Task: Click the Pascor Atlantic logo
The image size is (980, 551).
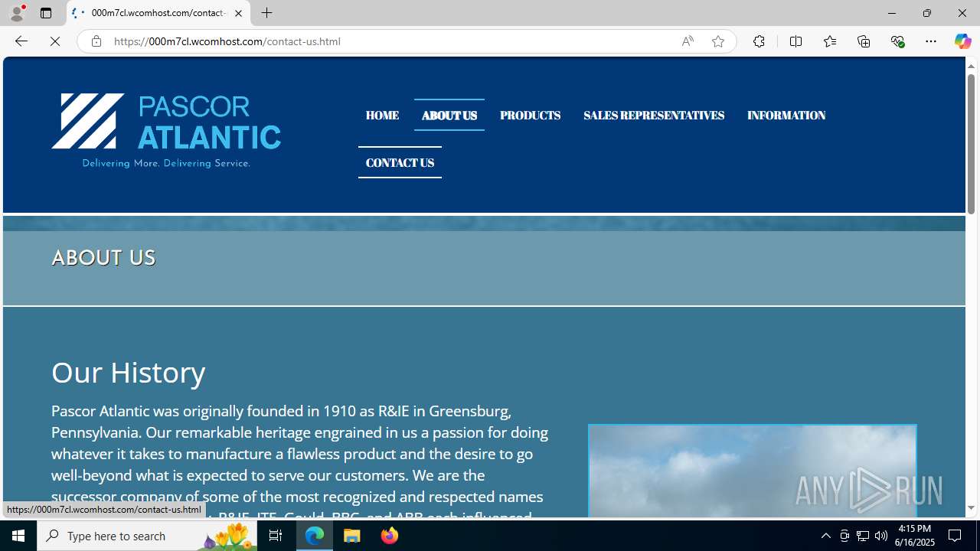Action: (x=166, y=131)
